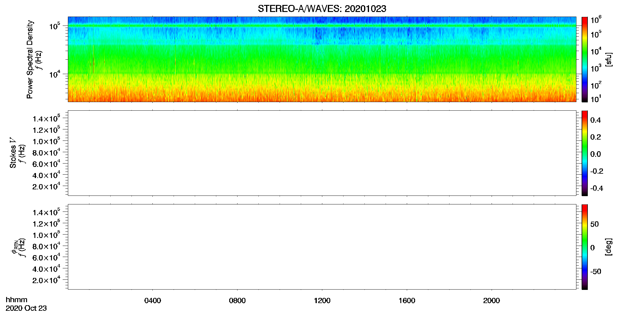Click the top sfu color bar
The image size is (644, 332).
pyautogui.click(x=584, y=59)
